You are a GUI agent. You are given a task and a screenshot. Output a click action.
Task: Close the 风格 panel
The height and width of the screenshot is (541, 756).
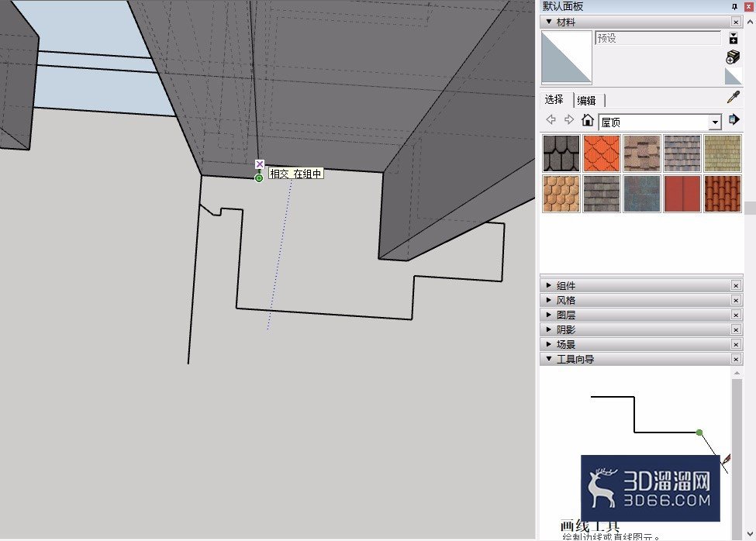(736, 300)
